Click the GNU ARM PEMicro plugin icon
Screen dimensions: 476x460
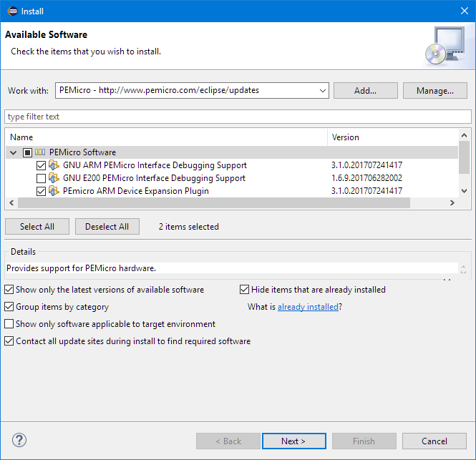54,165
